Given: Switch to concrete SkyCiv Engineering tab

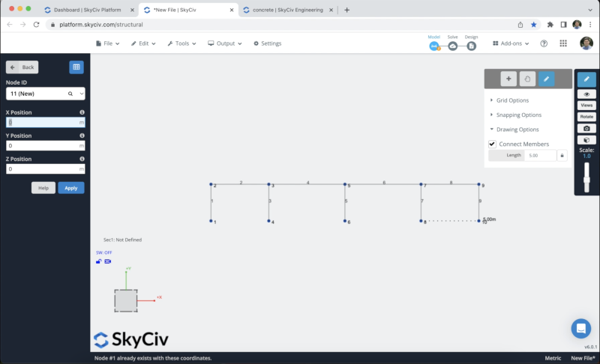Looking at the screenshot, I should [x=288, y=10].
